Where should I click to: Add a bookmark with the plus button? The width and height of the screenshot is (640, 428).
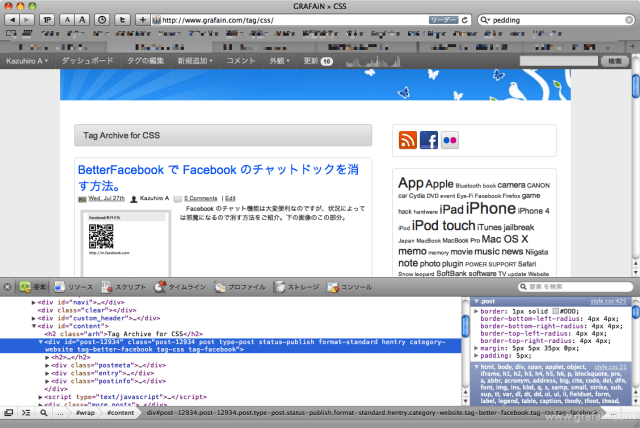(x=142, y=20)
